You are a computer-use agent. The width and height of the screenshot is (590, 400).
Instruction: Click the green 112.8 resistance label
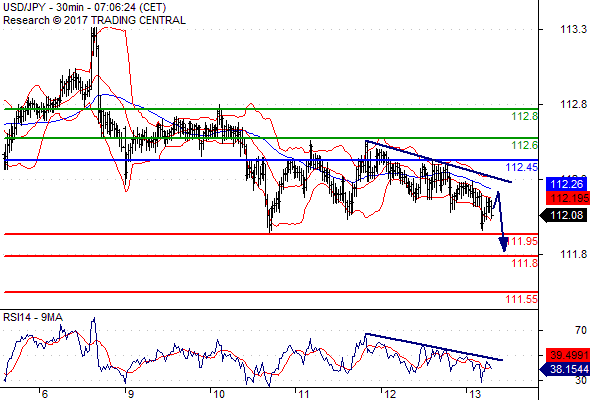point(525,116)
